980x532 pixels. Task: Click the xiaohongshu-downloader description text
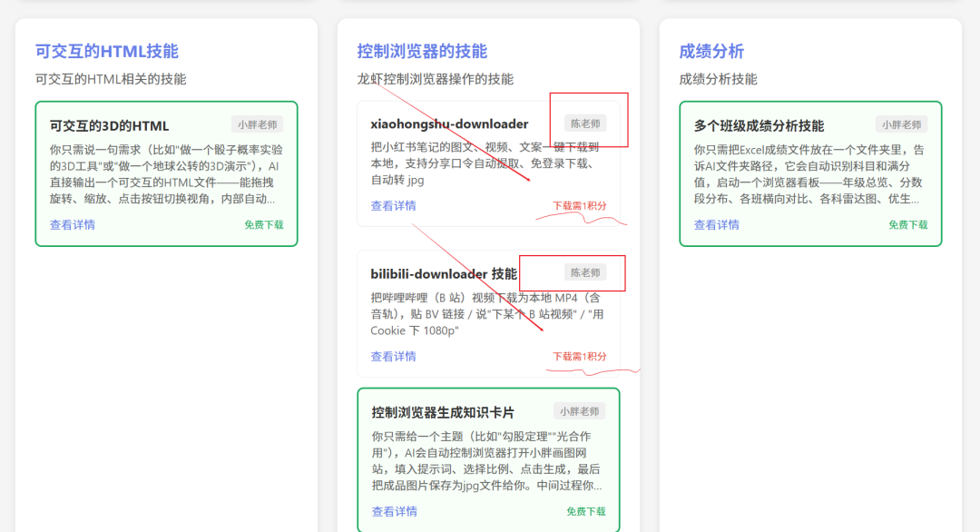pos(485,163)
